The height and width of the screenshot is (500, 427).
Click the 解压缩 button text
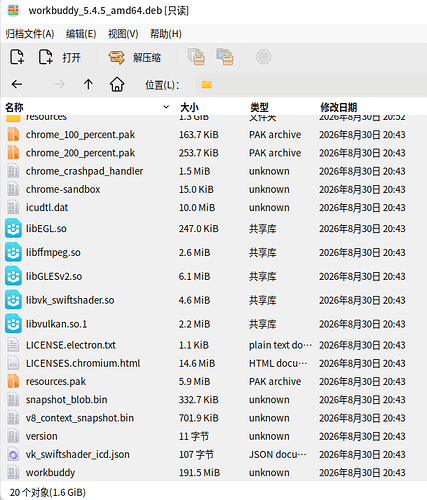(x=147, y=58)
